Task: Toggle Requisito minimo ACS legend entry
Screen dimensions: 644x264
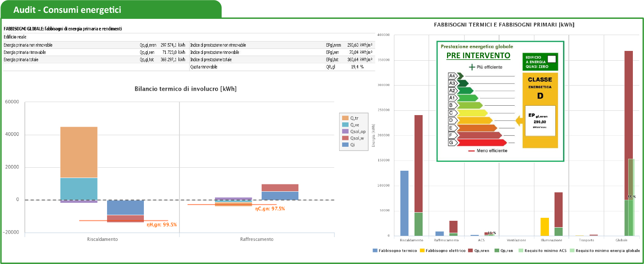Action: click(543, 250)
